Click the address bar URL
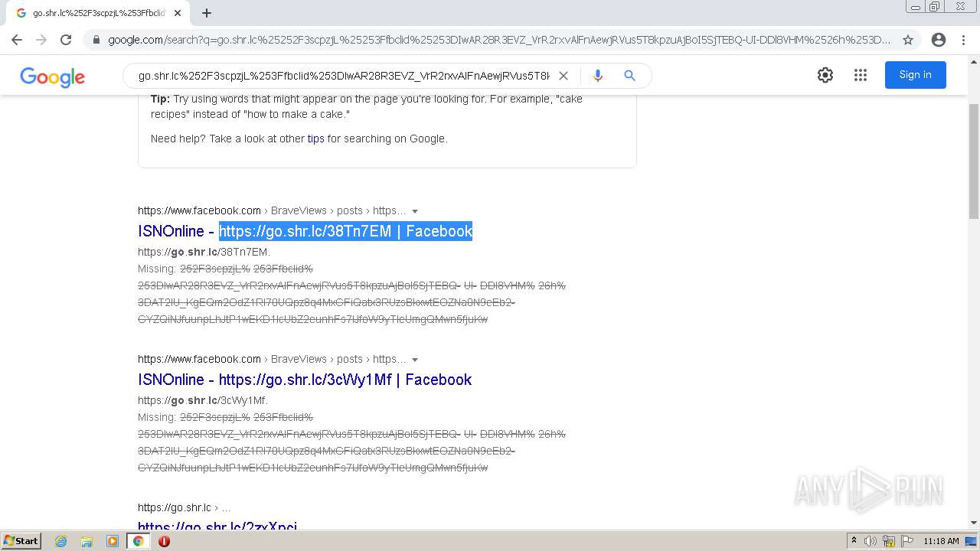The height and width of the screenshot is (551, 980). [499, 40]
